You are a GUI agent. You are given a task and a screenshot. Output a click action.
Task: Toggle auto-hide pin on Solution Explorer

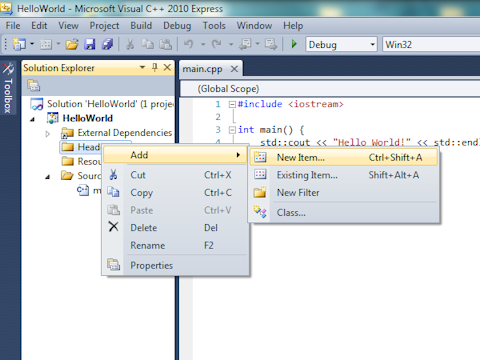[155, 68]
